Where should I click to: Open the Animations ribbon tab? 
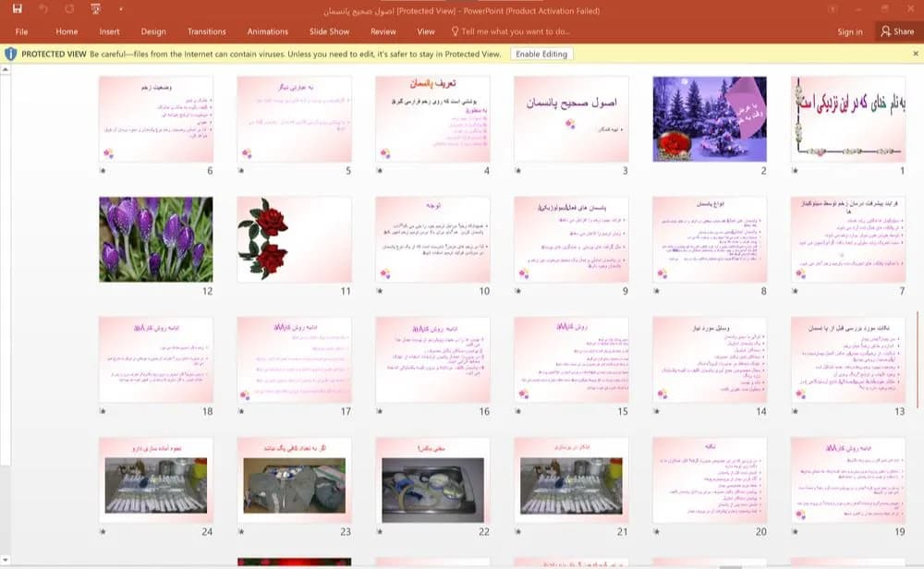(x=268, y=31)
